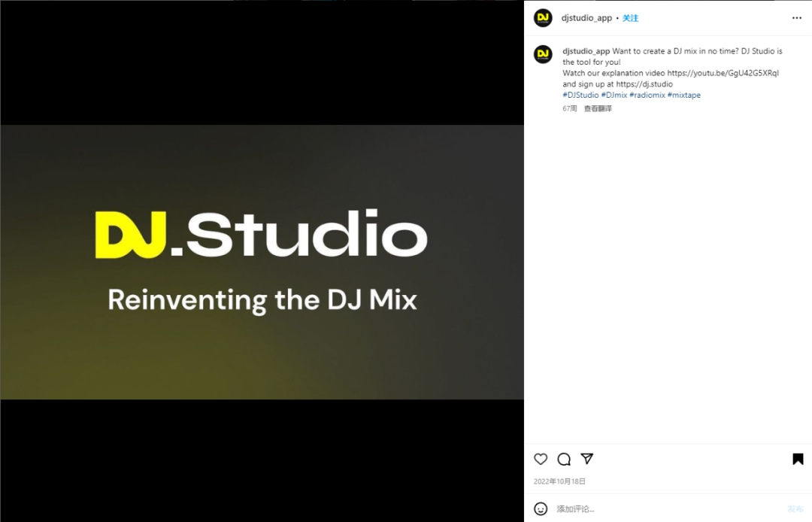Open the #DJmix hashtag

614,96
